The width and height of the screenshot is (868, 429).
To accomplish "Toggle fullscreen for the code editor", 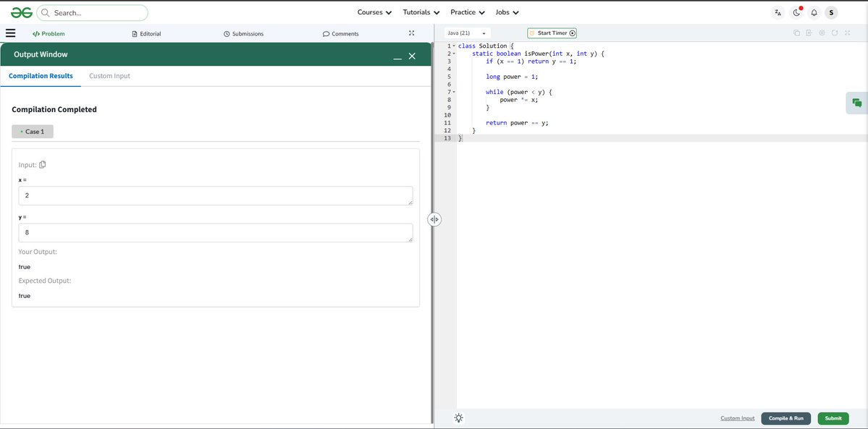I will click(x=848, y=33).
